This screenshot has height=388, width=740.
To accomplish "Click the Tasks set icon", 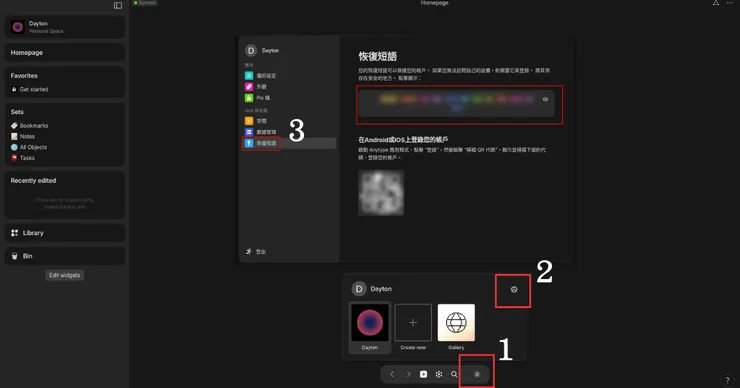I will click(14, 158).
